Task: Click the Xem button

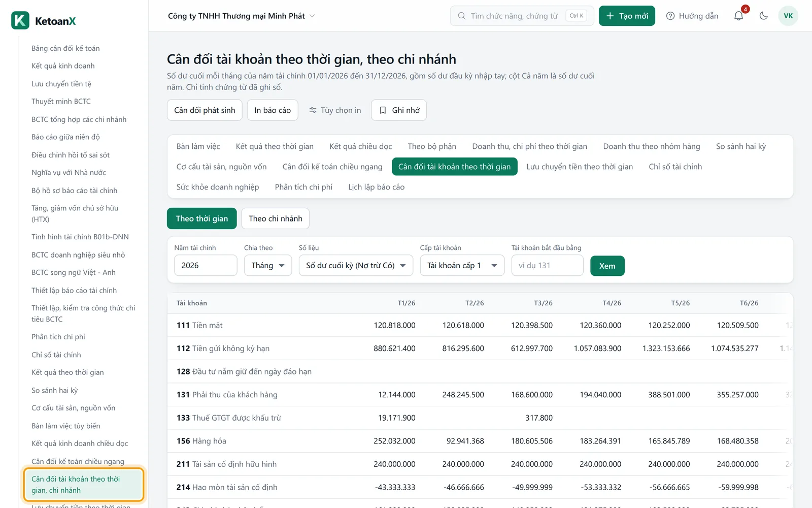Action: tap(607, 266)
